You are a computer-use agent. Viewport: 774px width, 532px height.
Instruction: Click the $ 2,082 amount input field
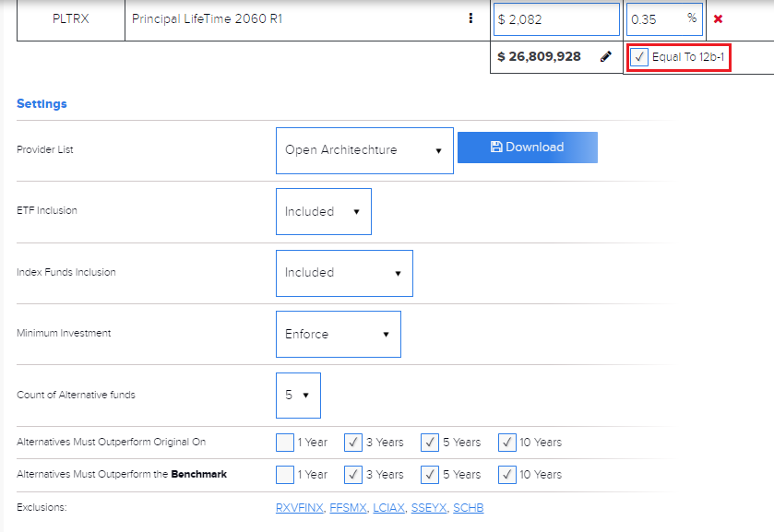click(x=556, y=19)
